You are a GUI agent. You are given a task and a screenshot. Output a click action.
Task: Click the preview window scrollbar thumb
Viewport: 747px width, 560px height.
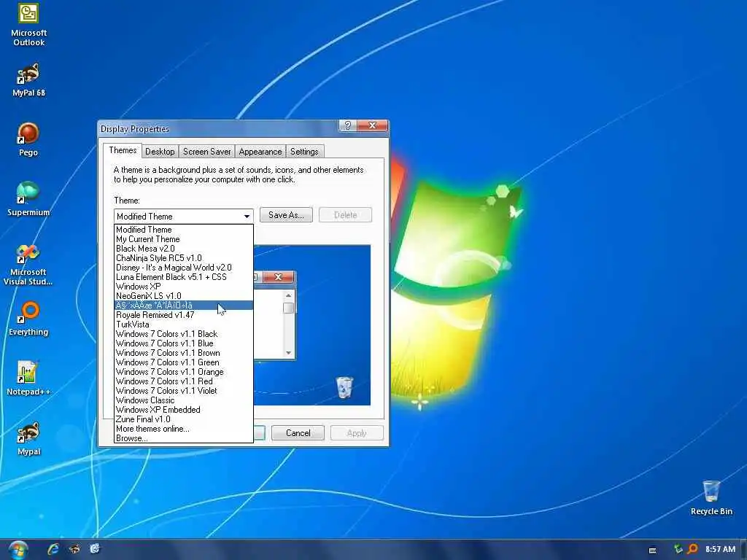point(288,308)
